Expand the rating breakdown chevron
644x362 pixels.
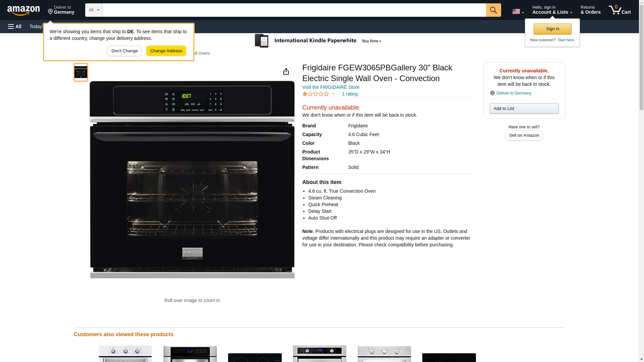(333, 94)
